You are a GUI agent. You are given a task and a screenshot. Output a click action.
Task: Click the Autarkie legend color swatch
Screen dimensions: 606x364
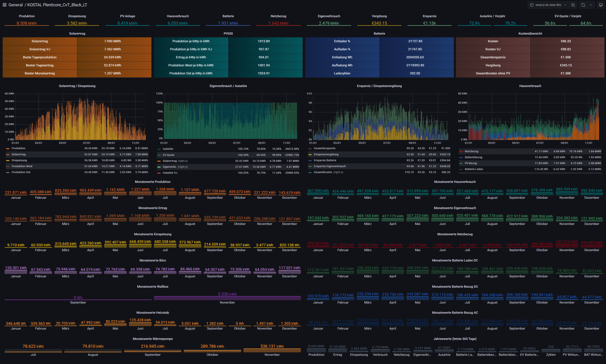(159, 149)
